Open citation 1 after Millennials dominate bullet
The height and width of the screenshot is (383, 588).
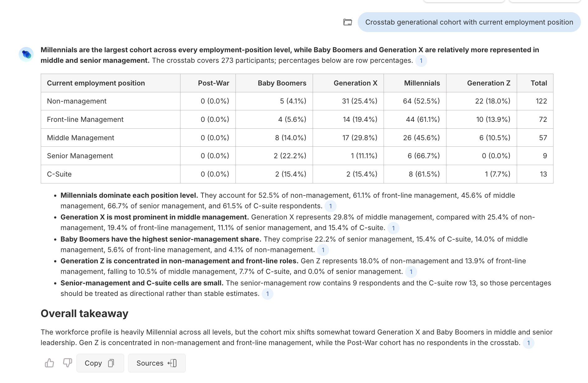[x=330, y=206]
